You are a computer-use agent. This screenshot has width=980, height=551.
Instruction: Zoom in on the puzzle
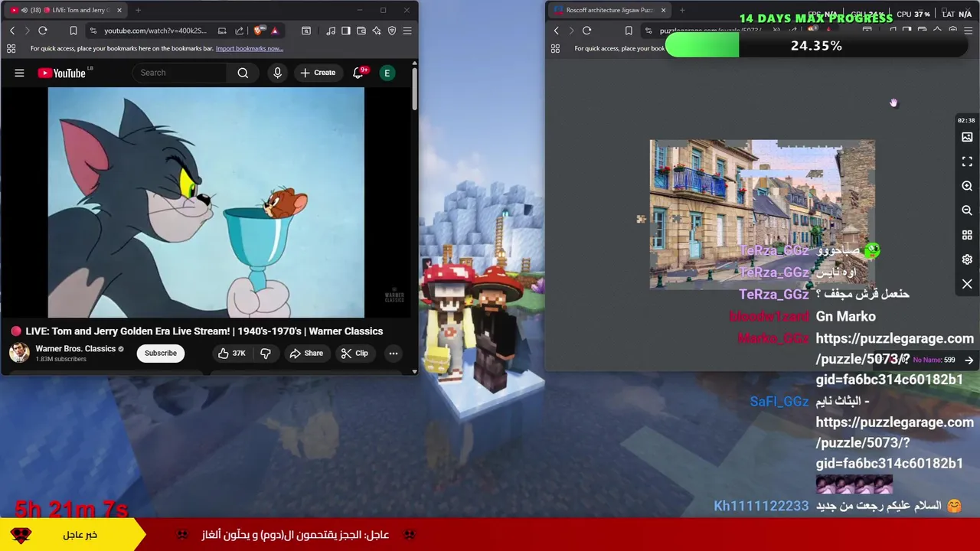pos(967,186)
